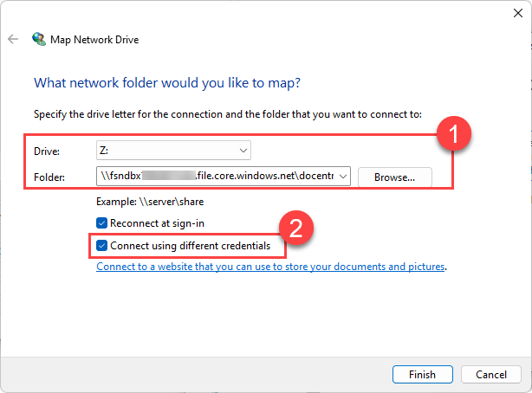
Task: Click the blurred portion of the folder path
Action: [169, 176]
